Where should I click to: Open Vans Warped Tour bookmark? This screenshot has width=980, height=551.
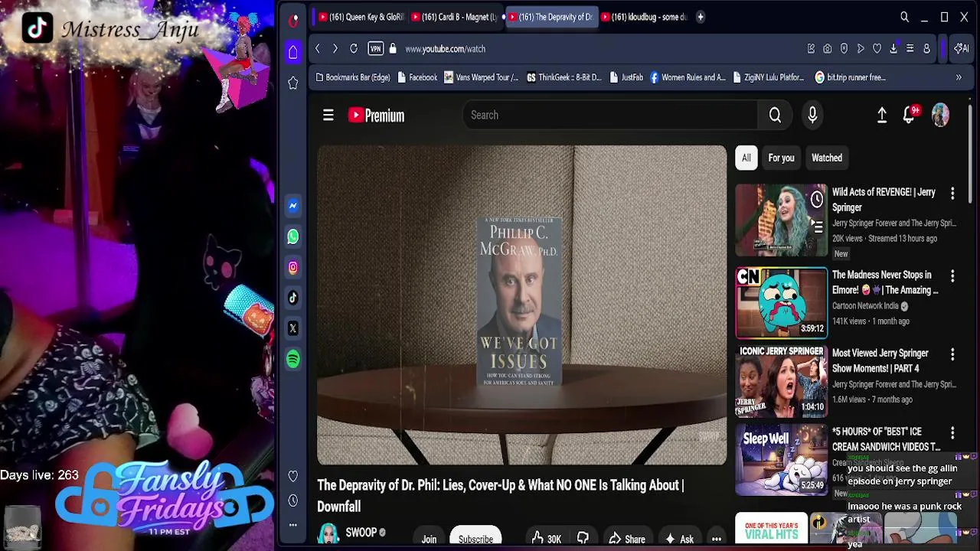[x=481, y=77]
